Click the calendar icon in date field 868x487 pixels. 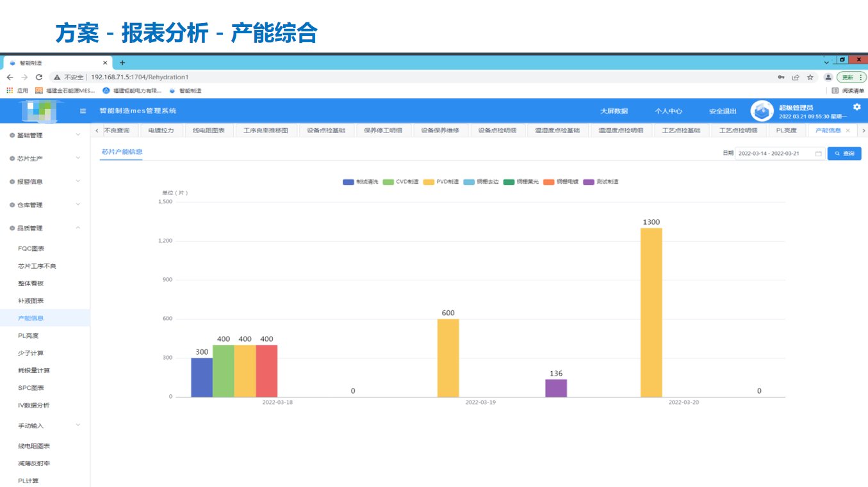point(818,154)
